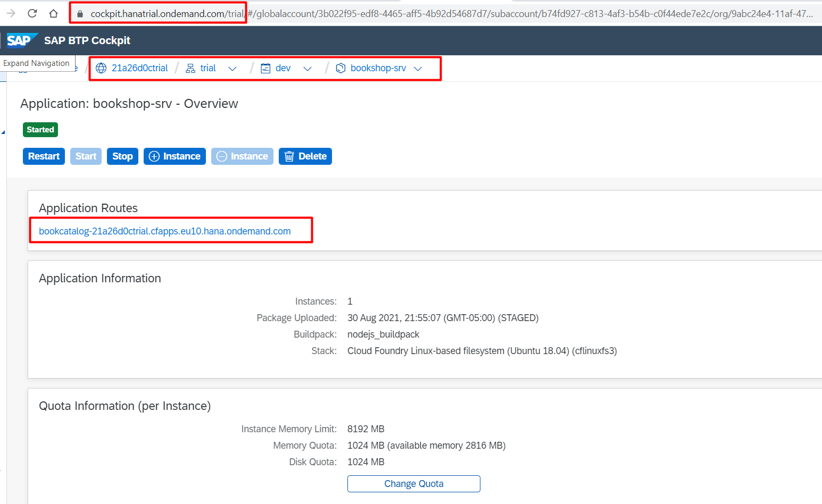Click the browser address bar URL
This screenshot has height=504, width=822.
[x=451, y=14]
